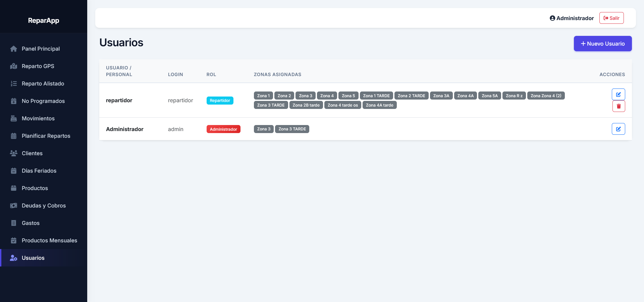Image resolution: width=644 pixels, height=302 pixels.
Task: Click the admin login cell
Action: click(176, 129)
